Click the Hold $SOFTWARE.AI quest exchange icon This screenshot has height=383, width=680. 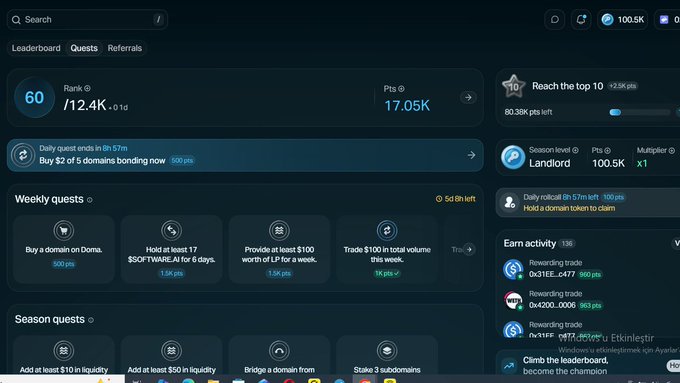171,230
